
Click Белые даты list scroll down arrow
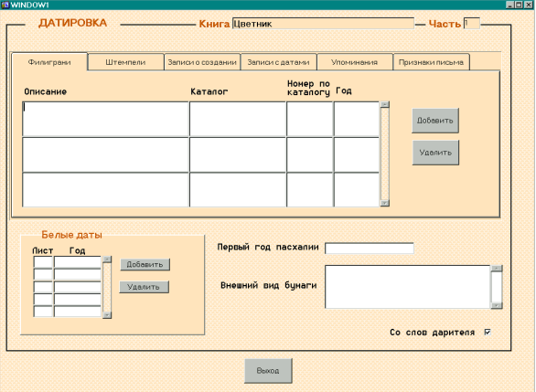107,315
